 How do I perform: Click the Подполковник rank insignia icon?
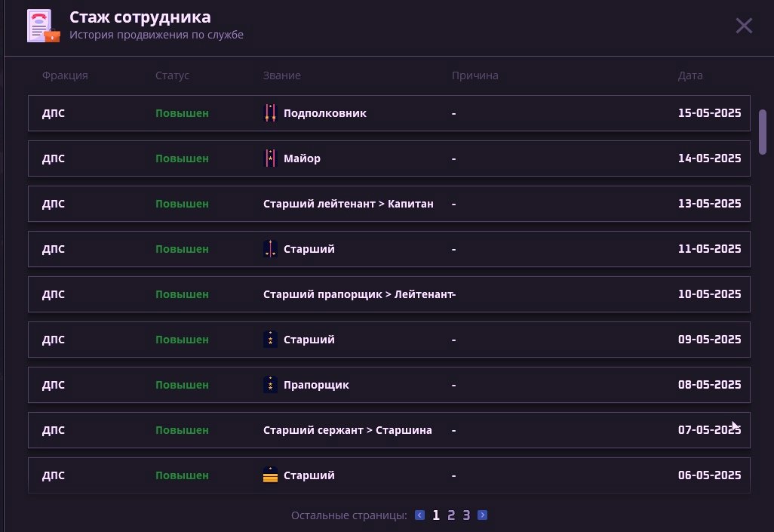[270, 113]
